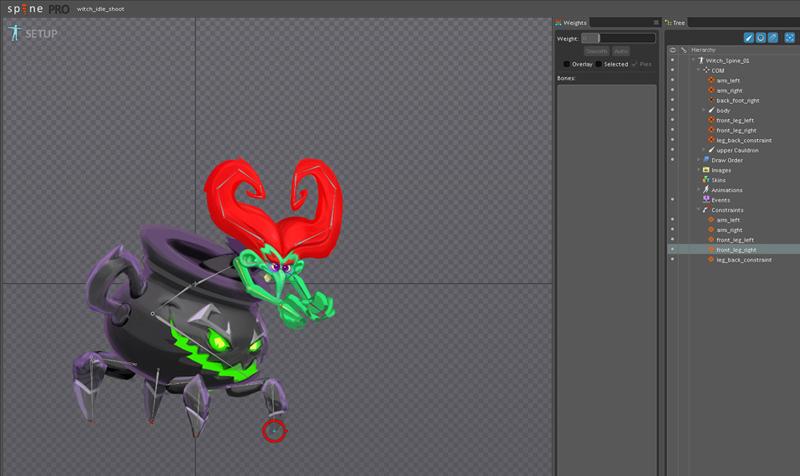Screen dimensions: 800x476
Task: Select aim_right under the COM bone
Action: pos(729,90)
